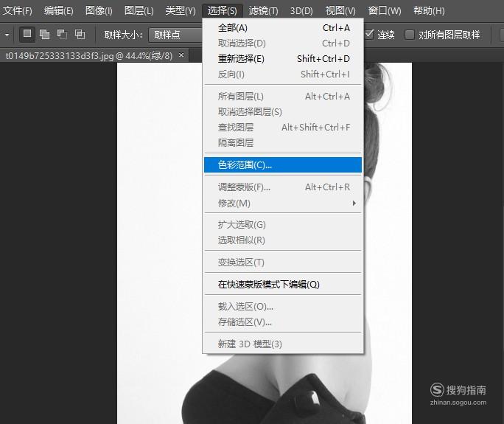Viewport: 504px width, 424px height.
Task: Enable the 对所有图层取样 checkbox
Action: (409, 35)
